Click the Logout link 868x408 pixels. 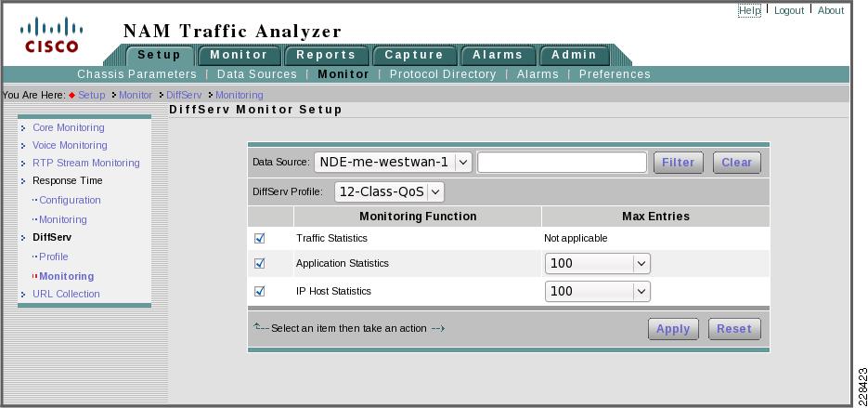click(x=789, y=10)
